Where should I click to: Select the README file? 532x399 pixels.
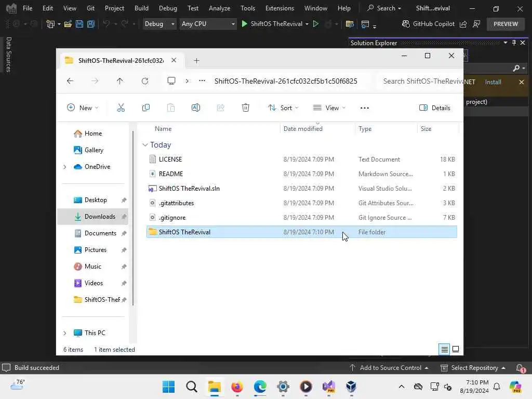coord(302,174)
